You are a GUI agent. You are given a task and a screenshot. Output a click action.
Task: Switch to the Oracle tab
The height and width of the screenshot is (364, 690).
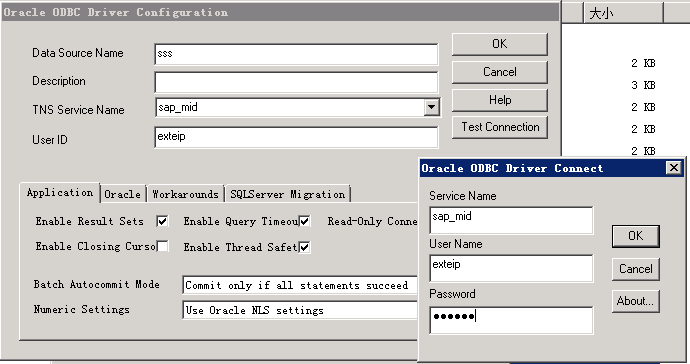pos(123,194)
